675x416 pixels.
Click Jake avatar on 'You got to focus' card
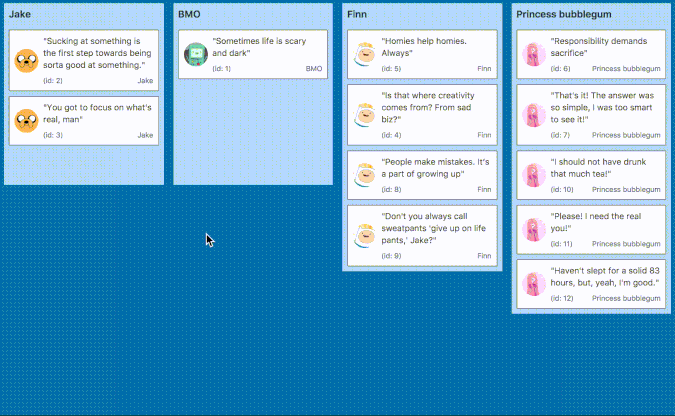click(x=26, y=121)
